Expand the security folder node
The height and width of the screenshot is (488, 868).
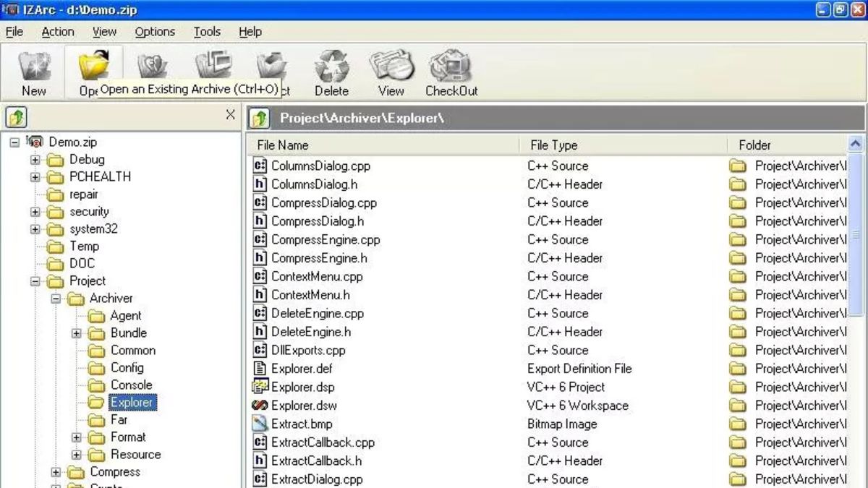(35, 212)
